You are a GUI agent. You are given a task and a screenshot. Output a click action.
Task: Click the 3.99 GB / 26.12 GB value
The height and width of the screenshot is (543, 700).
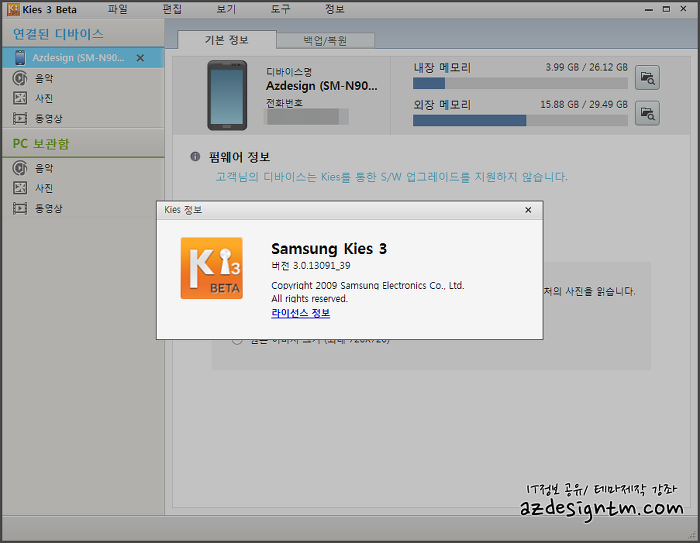coord(587,67)
